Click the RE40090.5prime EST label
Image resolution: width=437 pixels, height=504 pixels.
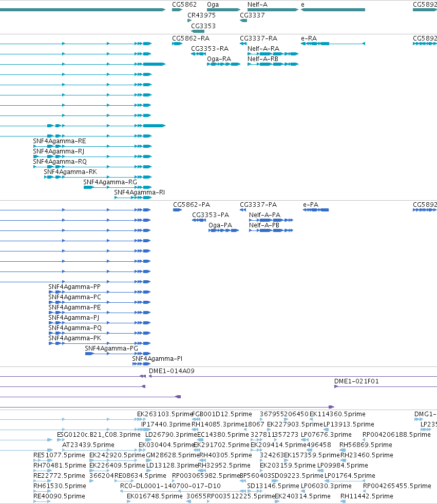click(x=59, y=497)
